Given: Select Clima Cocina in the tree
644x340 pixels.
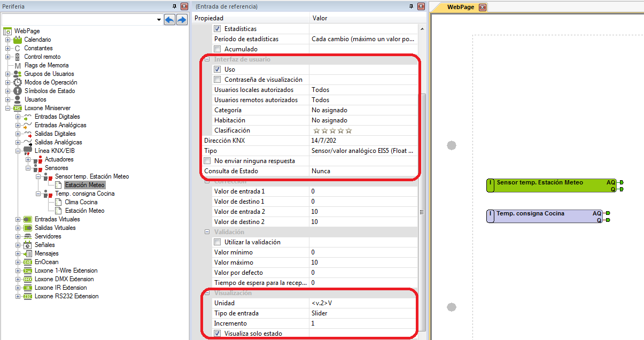Looking at the screenshot, I should click(x=81, y=202).
